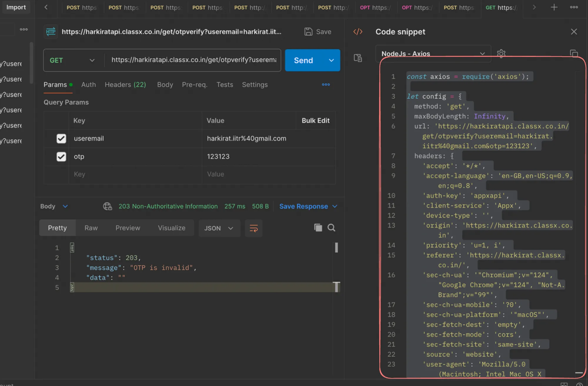Switch to the Raw response view
The image size is (588, 386).
pyautogui.click(x=91, y=228)
